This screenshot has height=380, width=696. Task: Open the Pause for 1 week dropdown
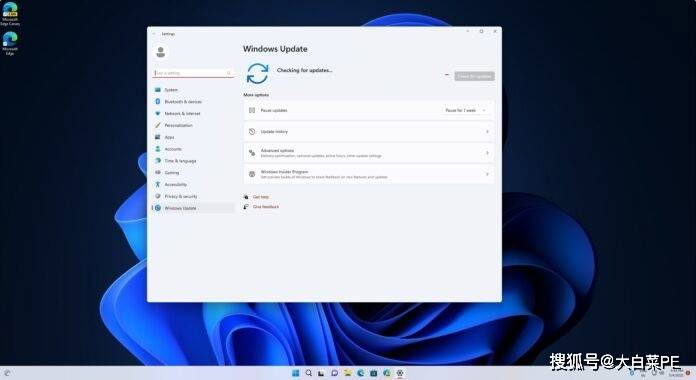(x=466, y=110)
